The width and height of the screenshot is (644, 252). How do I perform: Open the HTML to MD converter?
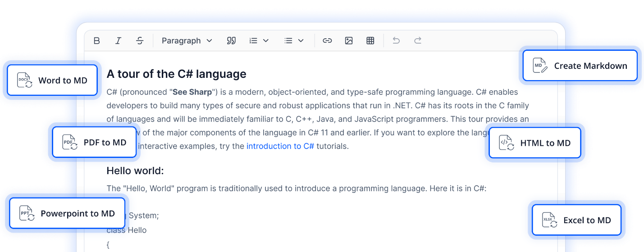pos(535,143)
